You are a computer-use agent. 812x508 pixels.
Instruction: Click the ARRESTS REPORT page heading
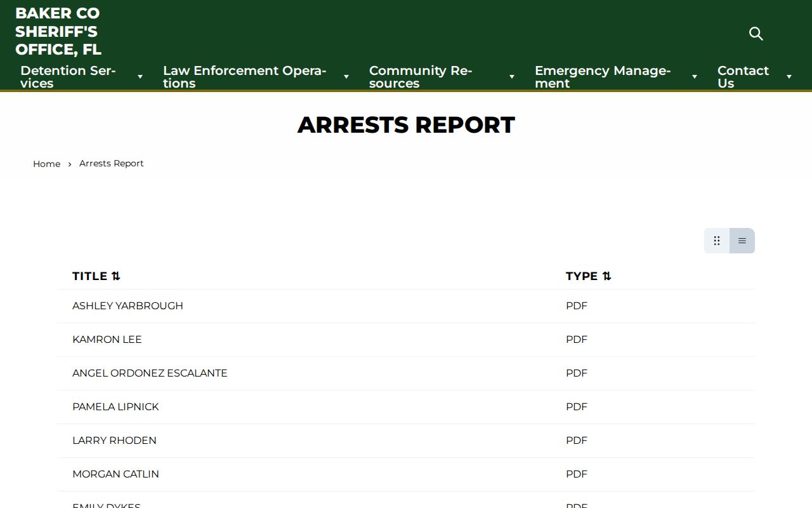point(406,125)
